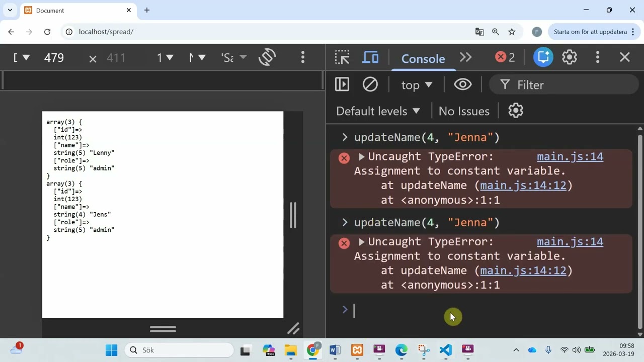Open the device dimensions dropdown
644x362 pixels.
pos(21,58)
